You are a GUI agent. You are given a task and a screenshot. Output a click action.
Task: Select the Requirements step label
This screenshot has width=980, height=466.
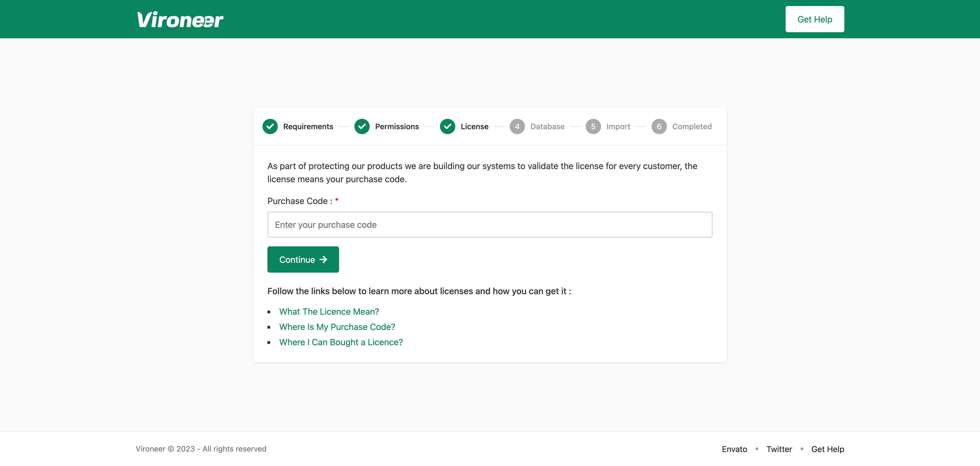point(308,126)
